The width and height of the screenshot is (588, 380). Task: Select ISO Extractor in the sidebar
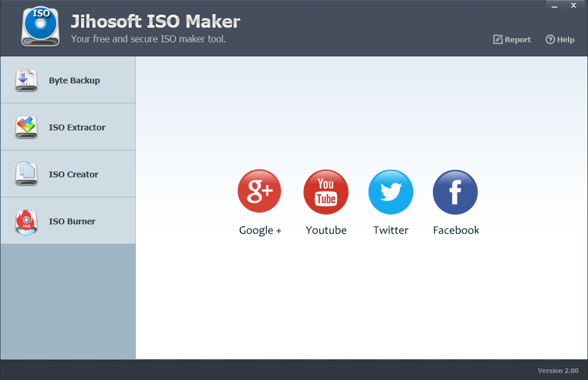(68, 127)
